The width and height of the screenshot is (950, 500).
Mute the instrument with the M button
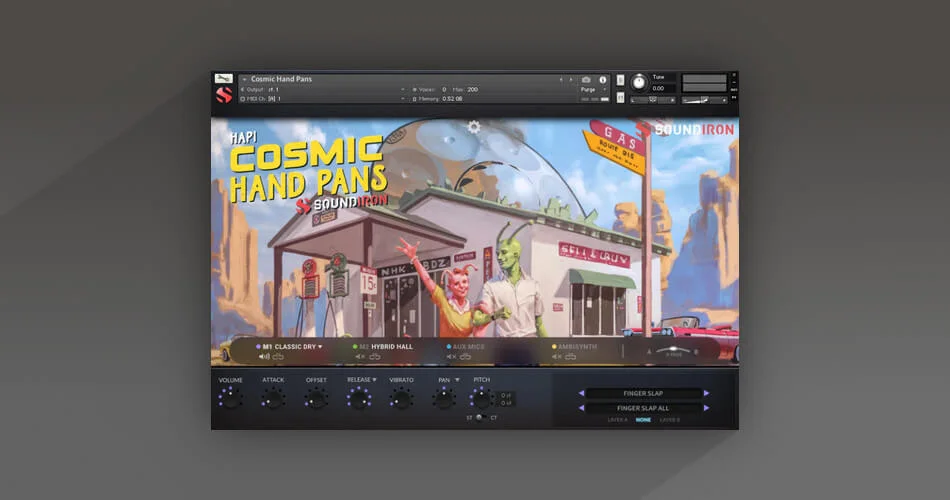pyautogui.click(x=620, y=98)
